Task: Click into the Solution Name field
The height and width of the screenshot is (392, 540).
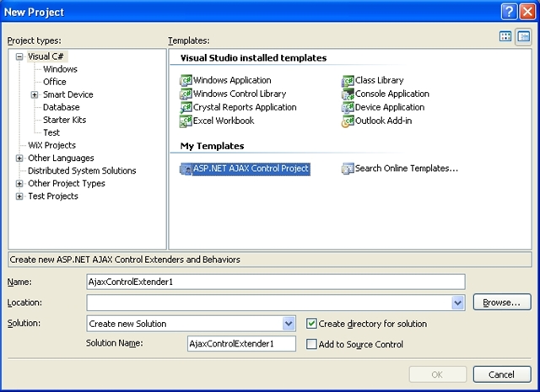Action: [241, 344]
